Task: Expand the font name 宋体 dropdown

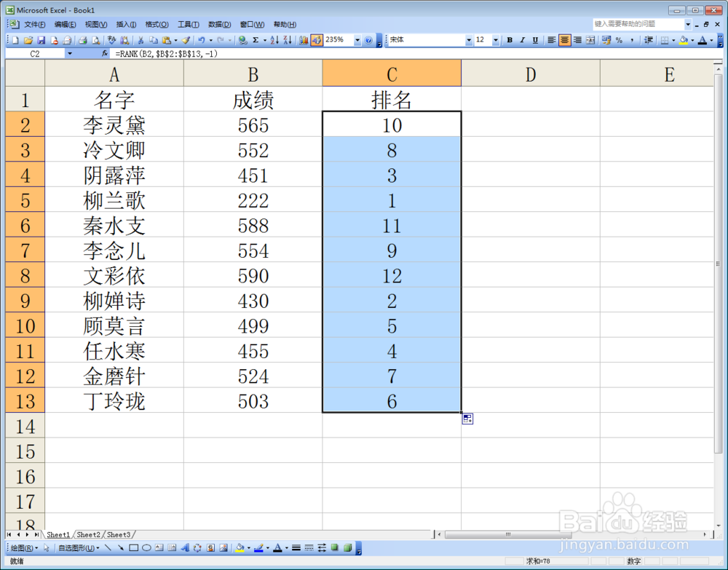Action: point(469,40)
